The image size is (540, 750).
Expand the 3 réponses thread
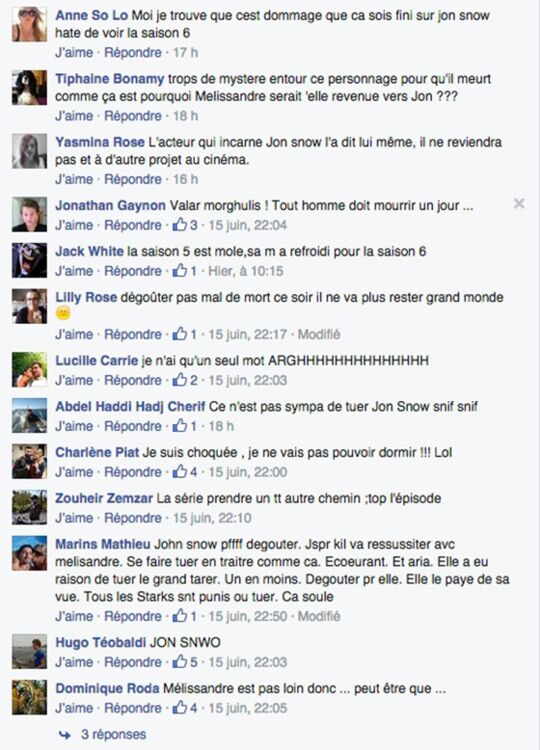coord(113,734)
